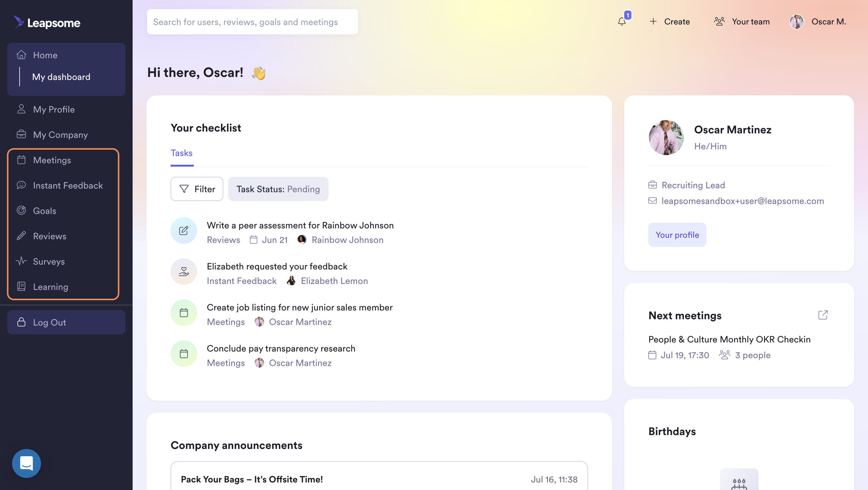
Task: Open Goals from the sidebar
Action: [45, 211]
